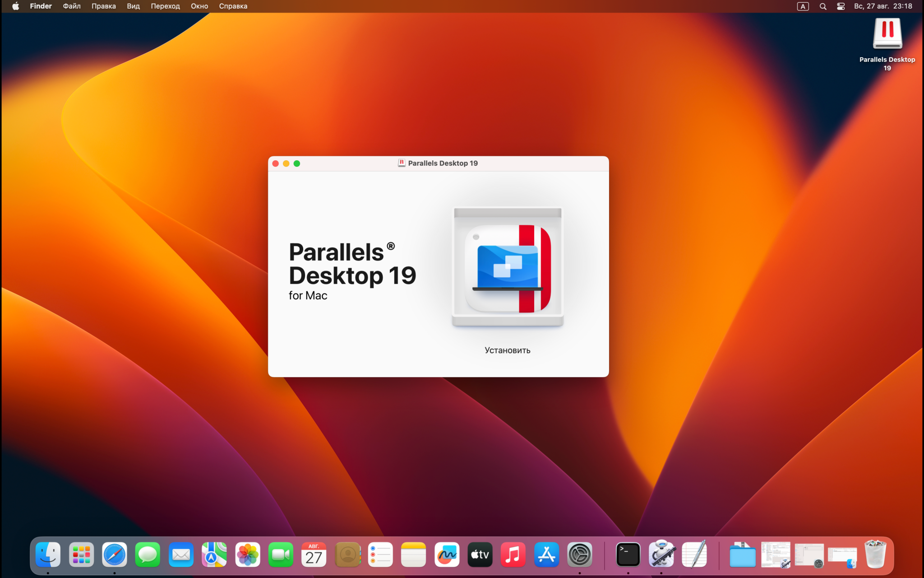This screenshot has height=578, width=924.
Task: Minimize the Parallels Desktop 19 window
Action: (286, 163)
